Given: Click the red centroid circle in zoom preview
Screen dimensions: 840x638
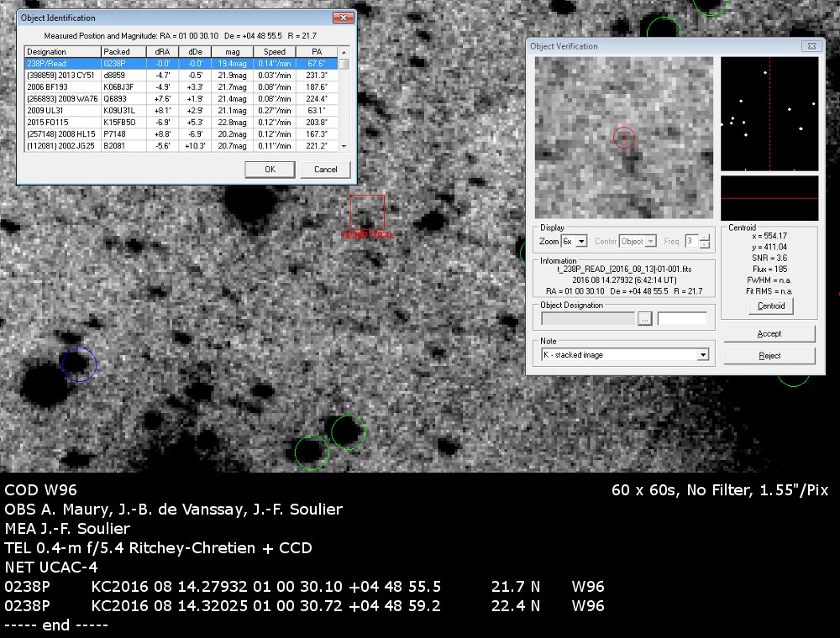Looking at the screenshot, I should pyautogui.click(x=623, y=139).
